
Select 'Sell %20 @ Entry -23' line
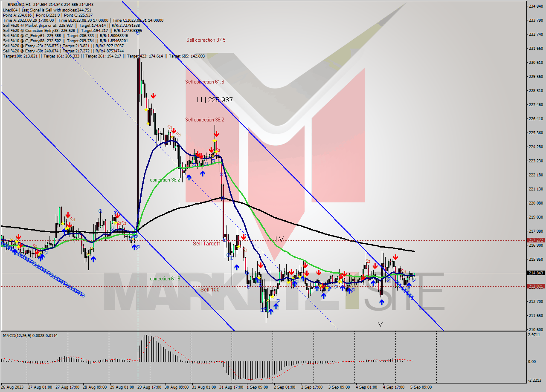64,45
